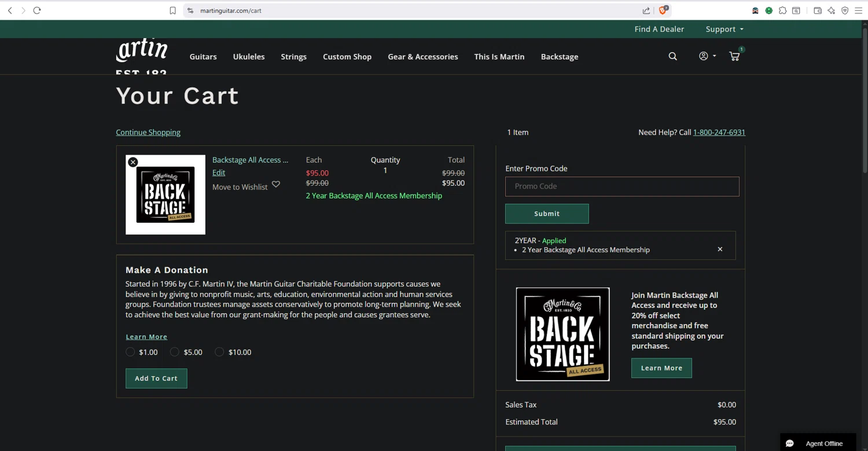The image size is (868, 451).
Task: Select the $1.00 donation option
Action: (x=130, y=352)
